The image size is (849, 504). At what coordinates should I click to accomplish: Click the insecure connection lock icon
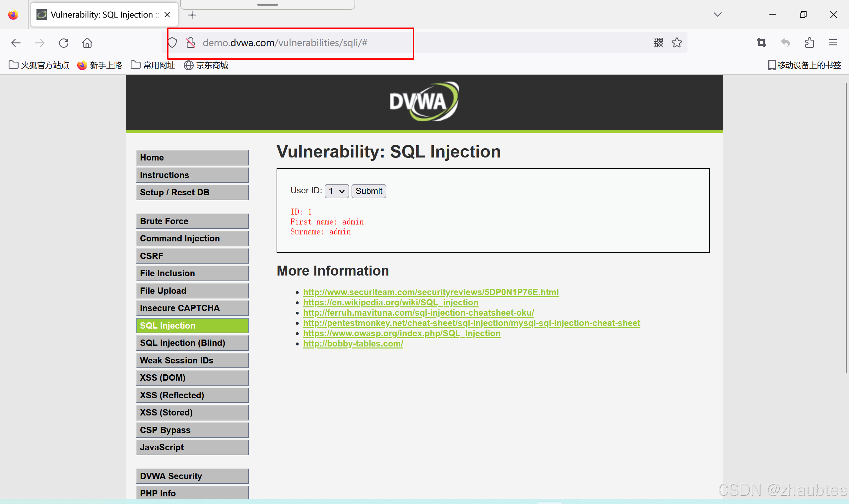tap(190, 42)
